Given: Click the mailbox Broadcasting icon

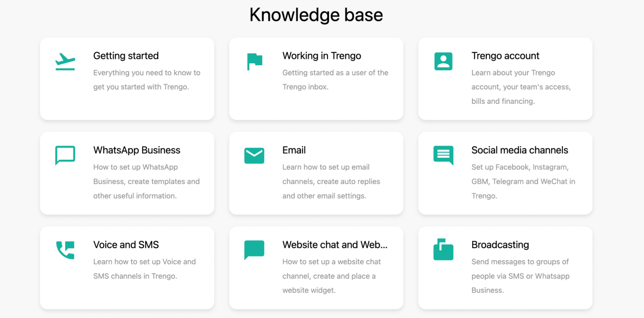Looking at the screenshot, I should tap(443, 250).
